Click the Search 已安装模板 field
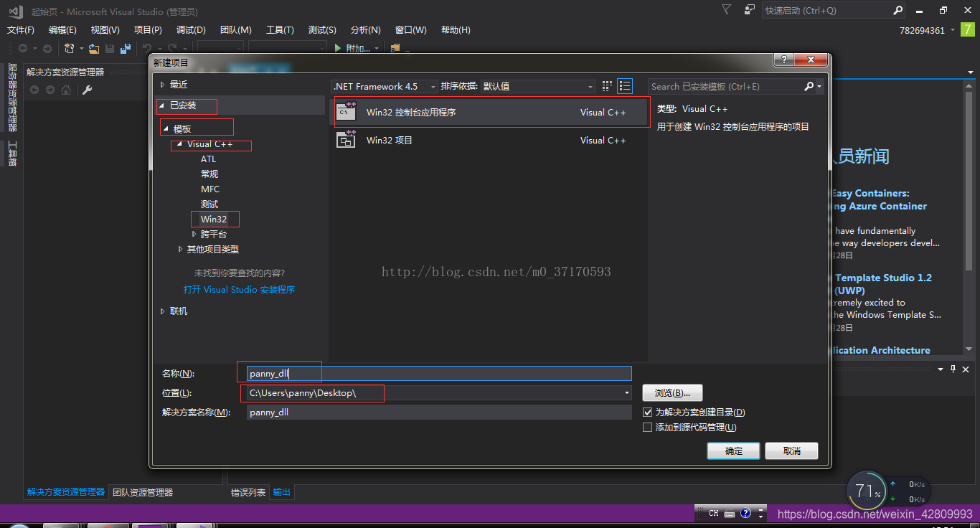This screenshot has width=980, height=528. click(725, 87)
